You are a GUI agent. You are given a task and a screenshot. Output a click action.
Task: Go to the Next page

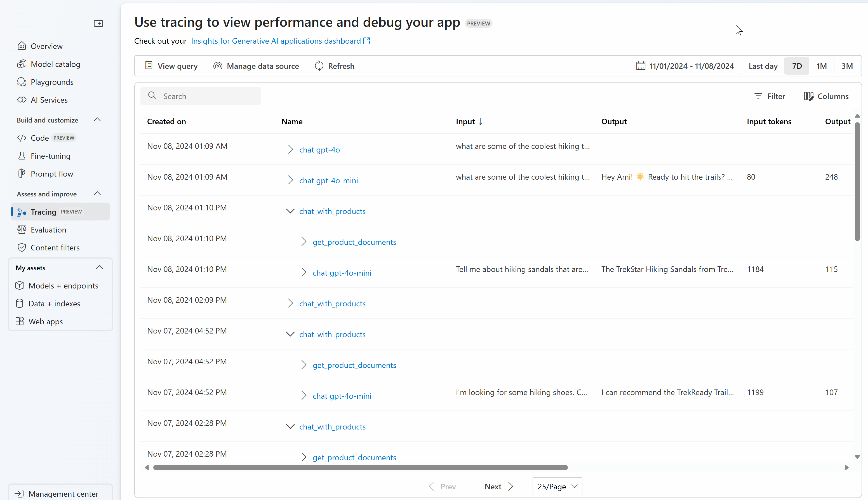click(498, 486)
